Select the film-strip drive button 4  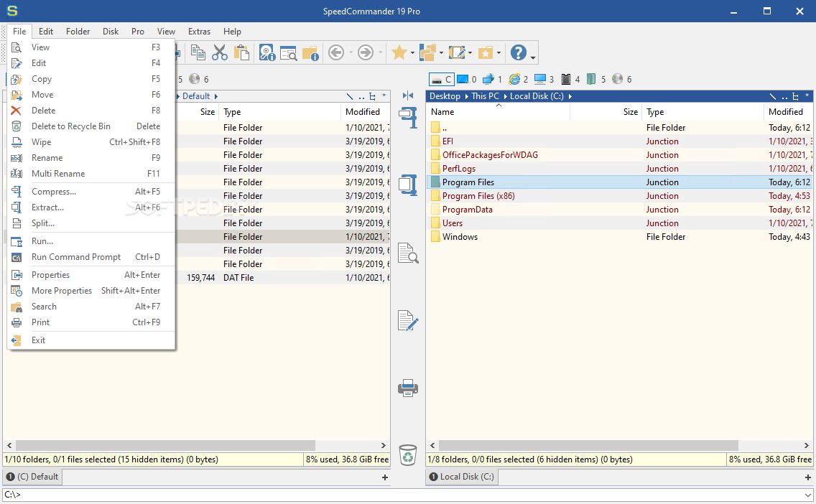[570, 79]
